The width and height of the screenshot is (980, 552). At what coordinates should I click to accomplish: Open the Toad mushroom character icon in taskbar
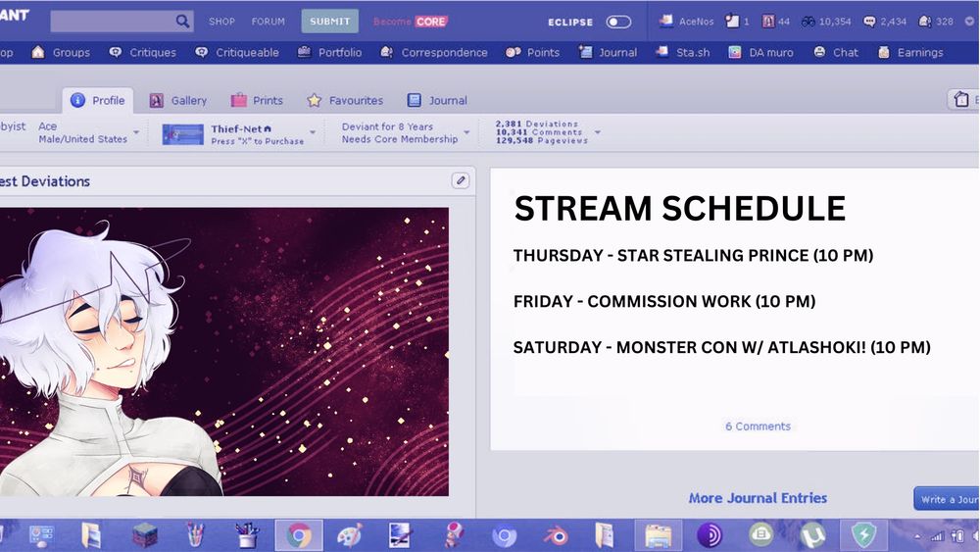pyautogui.click(x=453, y=535)
